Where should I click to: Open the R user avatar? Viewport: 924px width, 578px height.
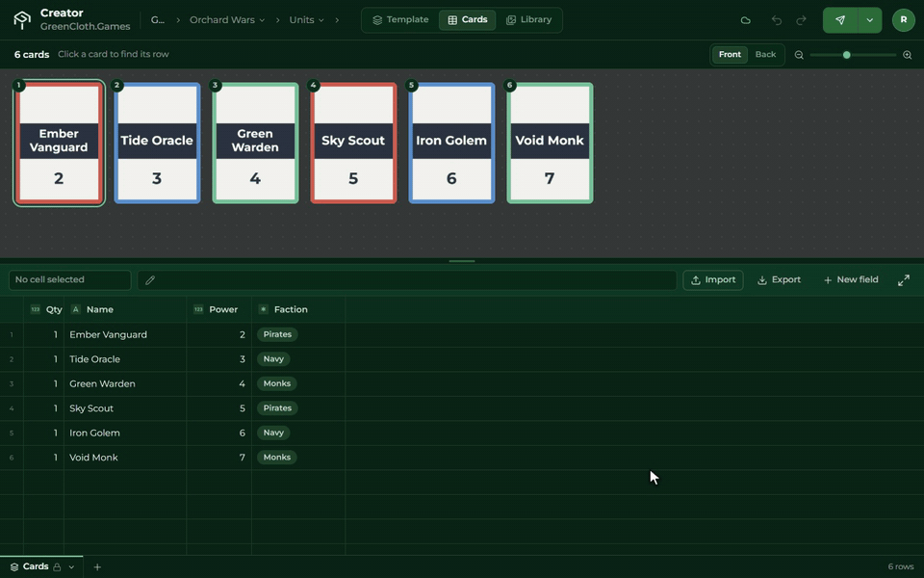pos(904,20)
